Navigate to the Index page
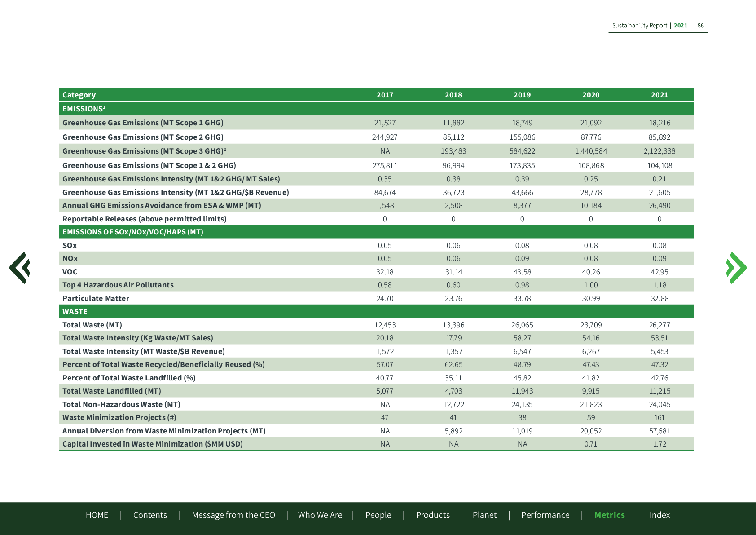This screenshot has height=535, width=756. click(x=659, y=515)
